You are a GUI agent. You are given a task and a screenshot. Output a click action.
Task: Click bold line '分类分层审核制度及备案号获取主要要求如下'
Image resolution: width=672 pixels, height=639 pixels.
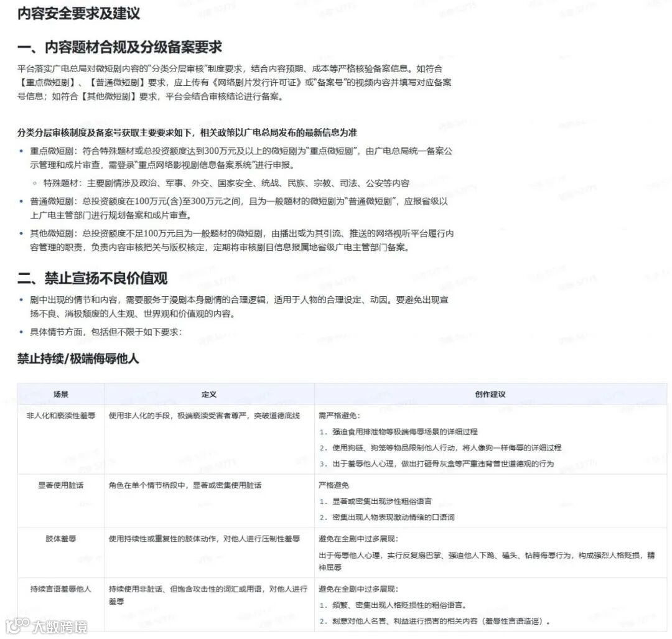tap(187, 133)
